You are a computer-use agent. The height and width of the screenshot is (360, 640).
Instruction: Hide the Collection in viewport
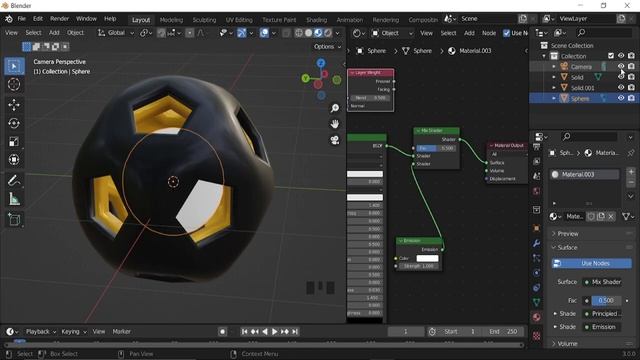(621, 56)
